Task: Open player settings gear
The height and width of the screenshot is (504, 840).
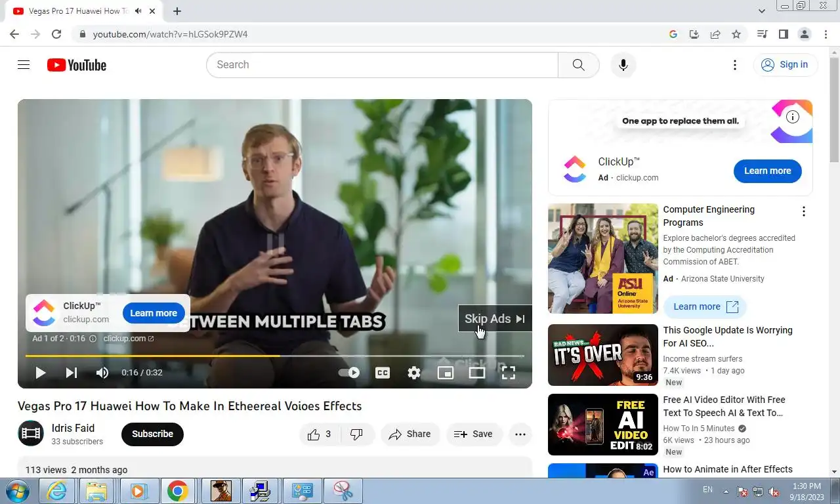Action: coord(414,373)
